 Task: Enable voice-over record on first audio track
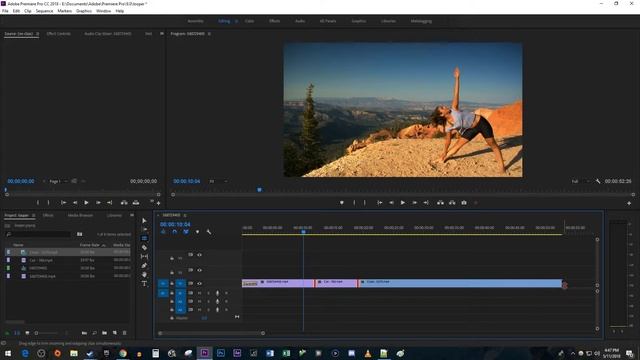tap(217, 293)
